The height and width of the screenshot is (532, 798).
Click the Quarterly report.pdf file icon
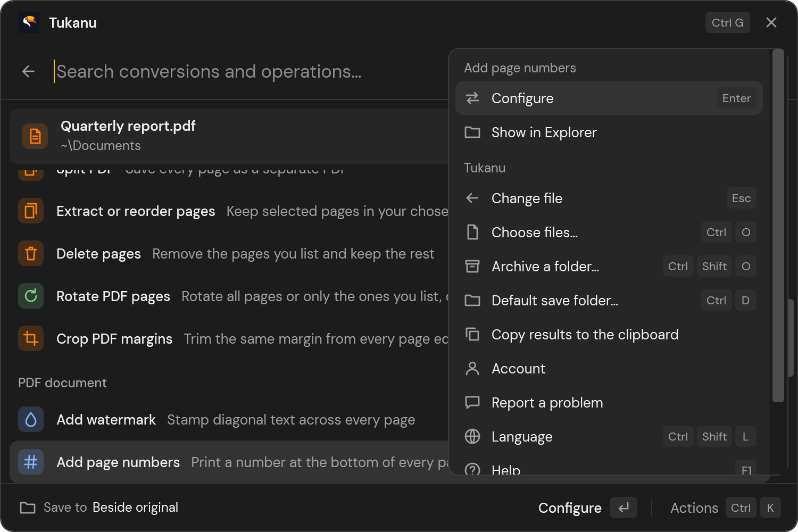(x=35, y=136)
